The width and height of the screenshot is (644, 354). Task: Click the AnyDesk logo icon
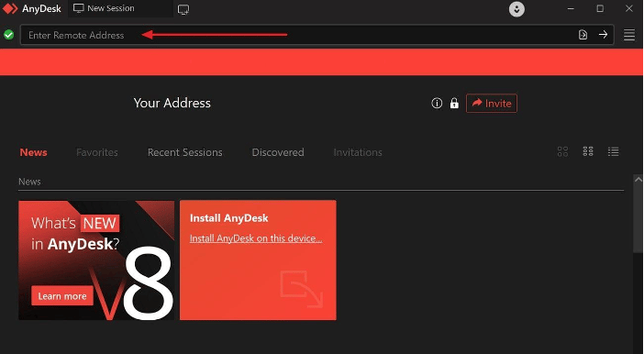point(10,8)
